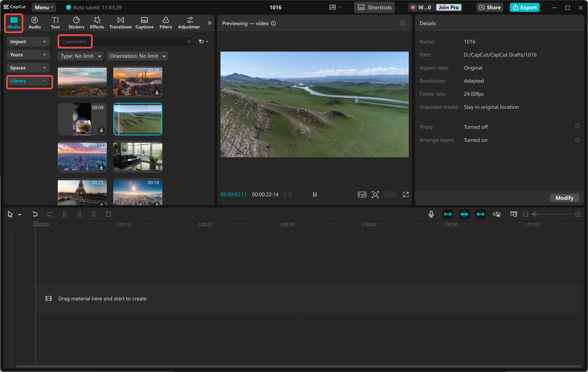Pause the video preview
This screenshot has height=372, width=588.
point(315,195)
